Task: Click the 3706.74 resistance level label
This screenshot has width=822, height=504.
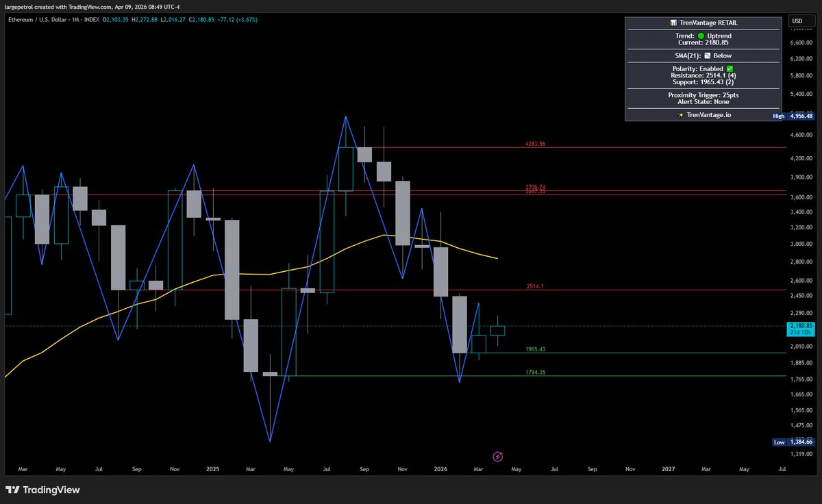Action: (x=535, y=187)
